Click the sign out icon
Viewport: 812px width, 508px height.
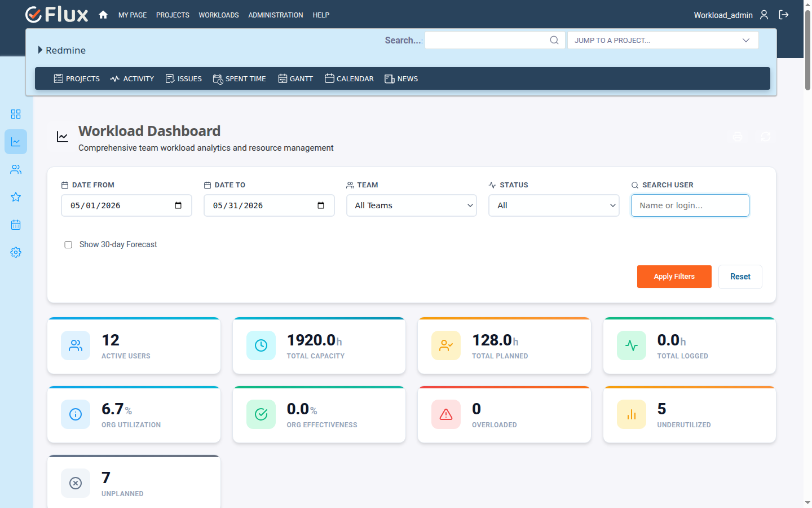[784, 15]
